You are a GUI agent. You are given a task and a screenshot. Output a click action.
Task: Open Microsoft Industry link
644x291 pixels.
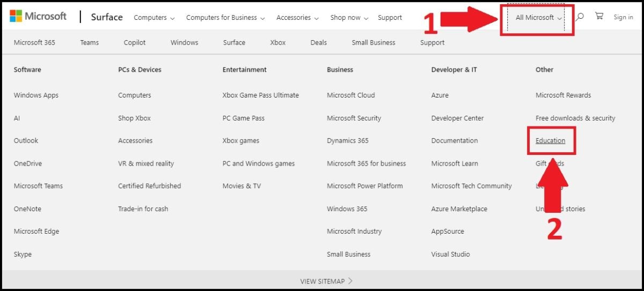click(x=354, y=232)
